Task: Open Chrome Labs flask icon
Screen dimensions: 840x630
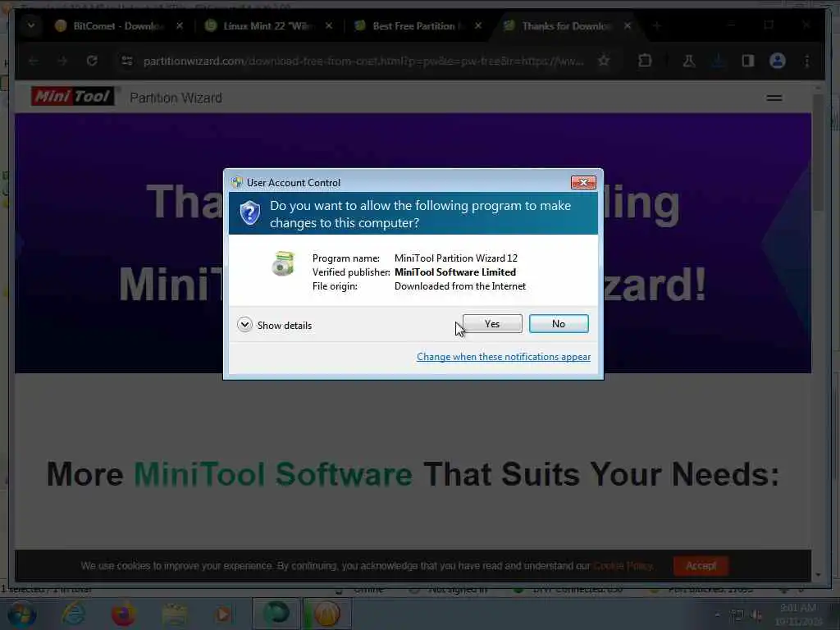Action: point(689,61)
